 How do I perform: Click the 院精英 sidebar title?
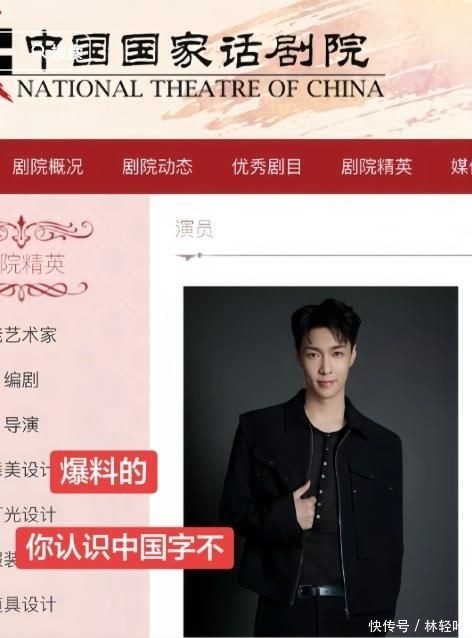coord(33,264)
